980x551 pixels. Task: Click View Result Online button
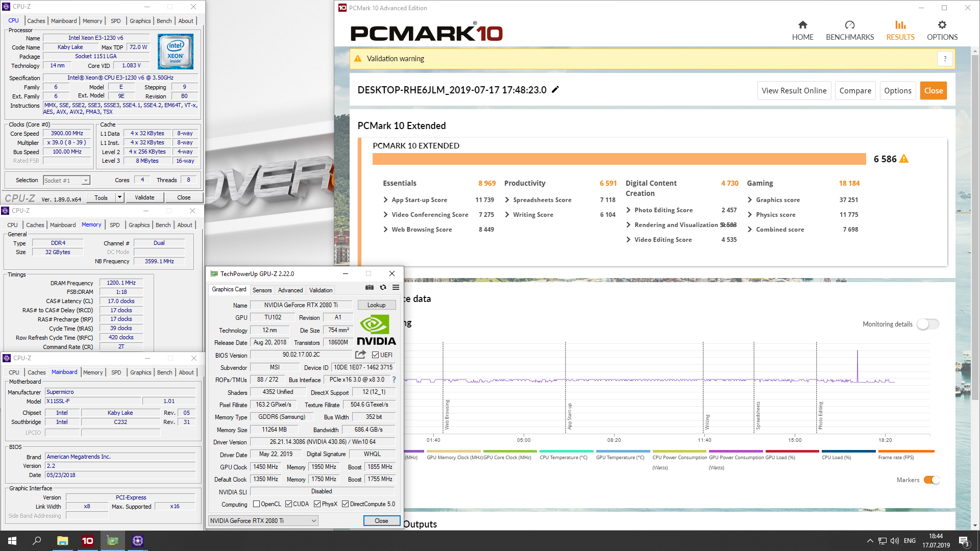click(794, 91)
